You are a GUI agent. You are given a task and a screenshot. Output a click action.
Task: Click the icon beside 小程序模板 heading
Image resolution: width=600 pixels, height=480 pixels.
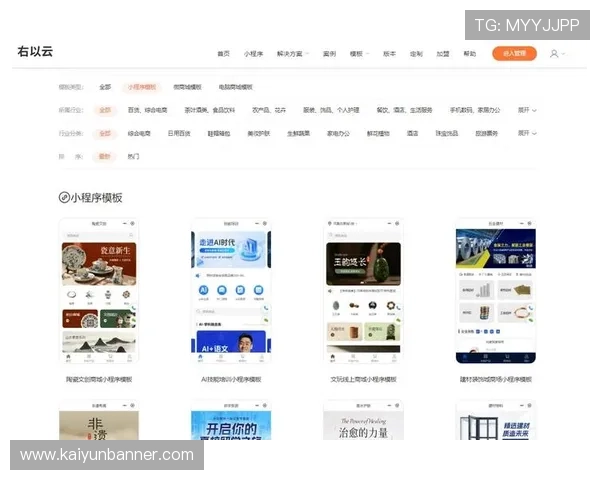pos(64,198)
